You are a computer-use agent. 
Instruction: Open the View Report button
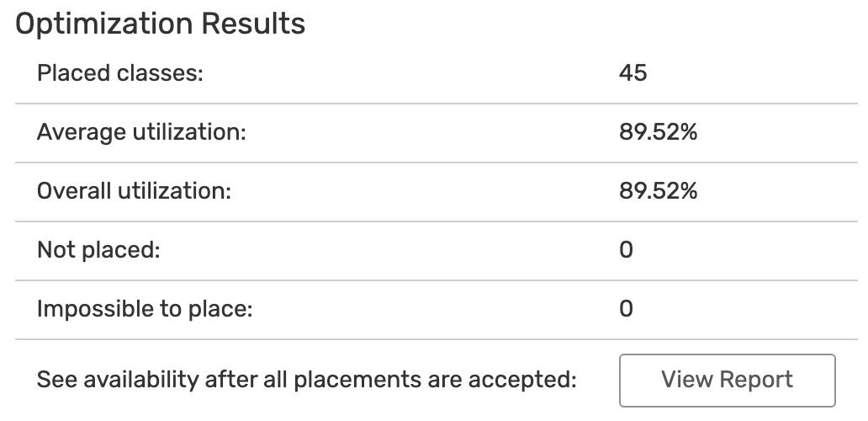(727, 381)
